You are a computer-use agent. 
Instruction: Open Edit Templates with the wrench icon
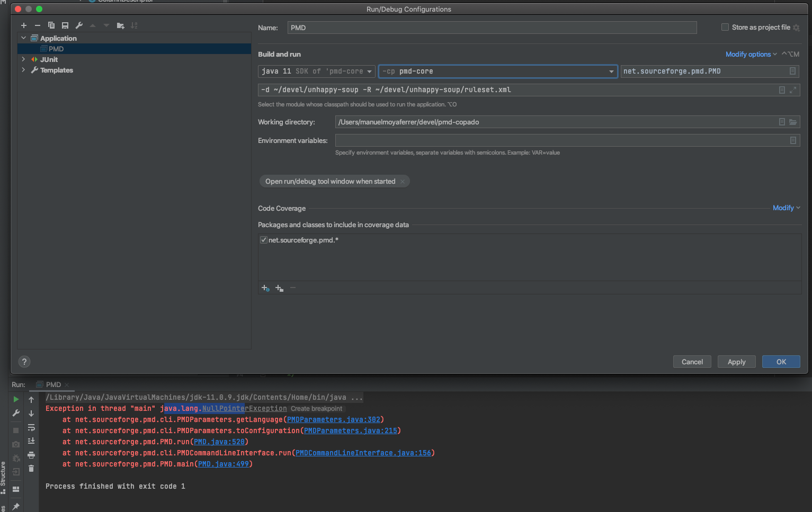click(x=79, y=25)
